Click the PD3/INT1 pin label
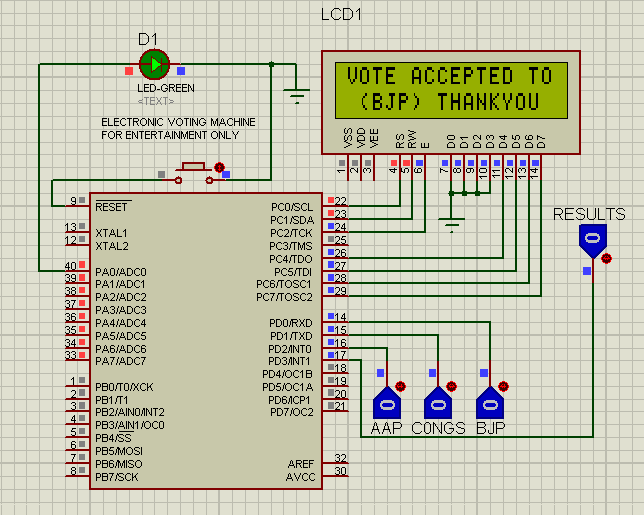Screen dimensions: 644x516 (290, 362)
